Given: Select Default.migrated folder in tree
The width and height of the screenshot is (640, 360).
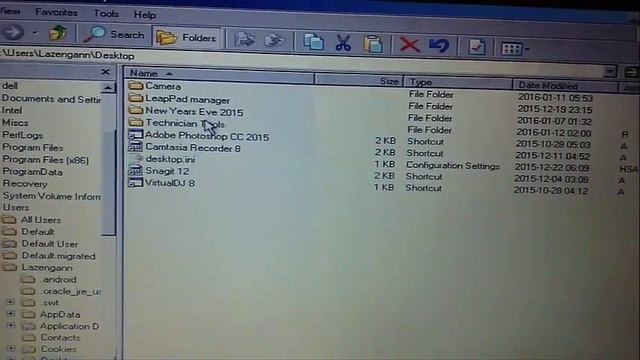Looking at the screenshot, I should [x=58, y=256].
